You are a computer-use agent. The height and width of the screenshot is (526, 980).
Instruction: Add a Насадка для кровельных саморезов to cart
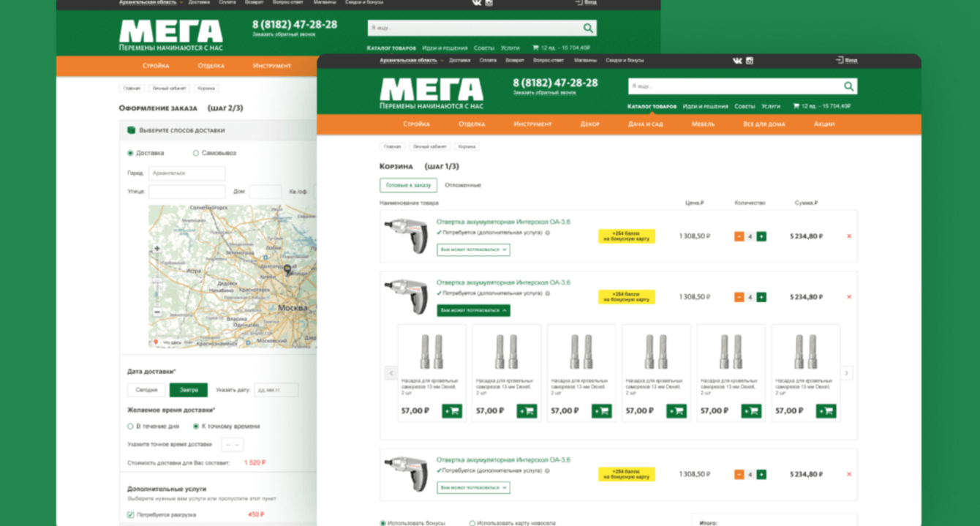point(451,411)
